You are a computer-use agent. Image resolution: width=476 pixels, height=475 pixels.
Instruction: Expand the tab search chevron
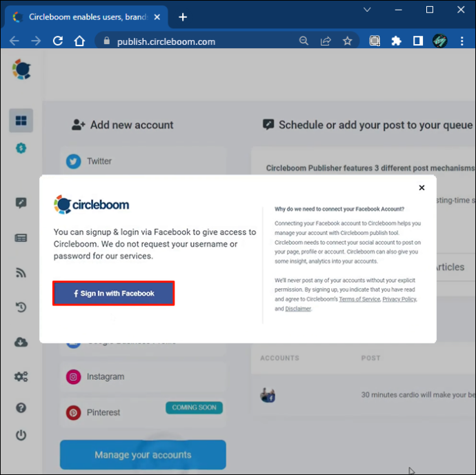click(367, 10)
